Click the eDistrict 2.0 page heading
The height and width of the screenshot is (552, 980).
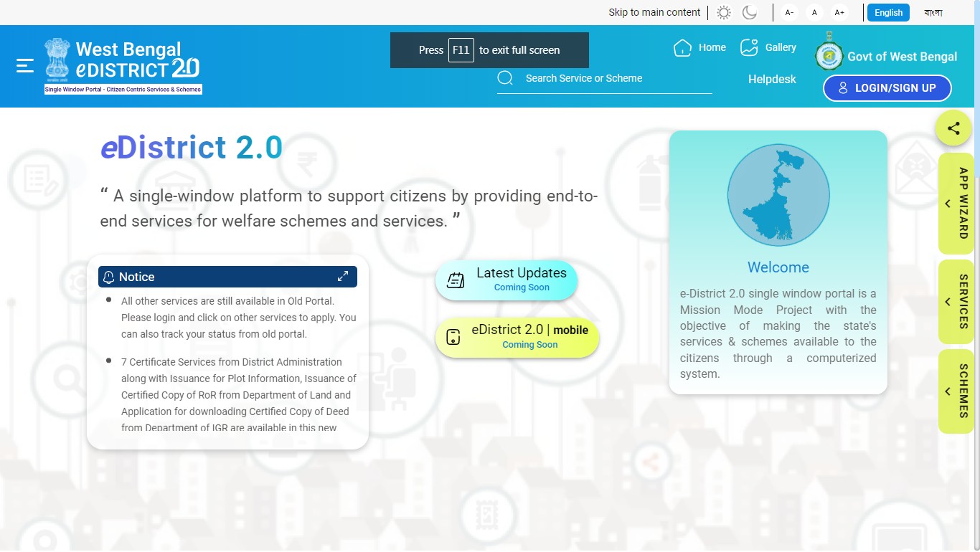pos(192,148)
